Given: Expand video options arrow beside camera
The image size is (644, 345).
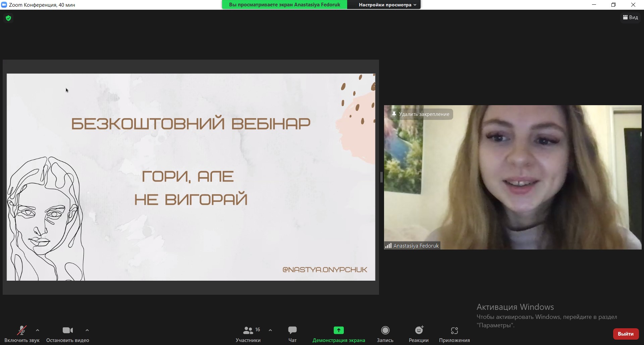Looking at the screenshot, I should coord(87,330).
